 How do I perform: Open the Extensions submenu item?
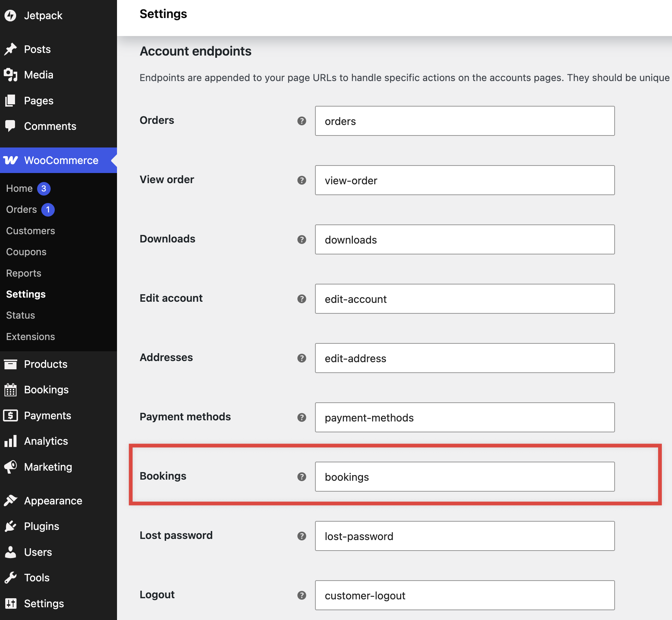tap(30, 337)
